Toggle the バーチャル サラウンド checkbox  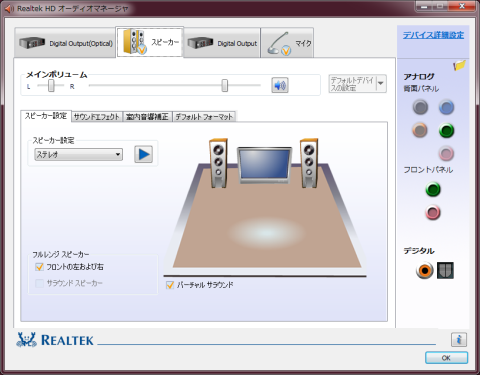coord(170,285)
